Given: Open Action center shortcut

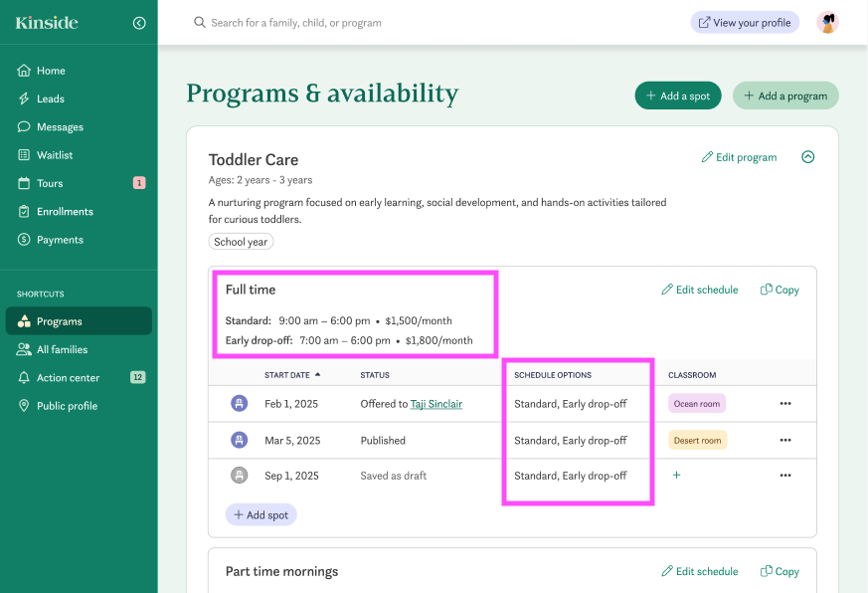Looking at the screenshot, I should [68, 378].
